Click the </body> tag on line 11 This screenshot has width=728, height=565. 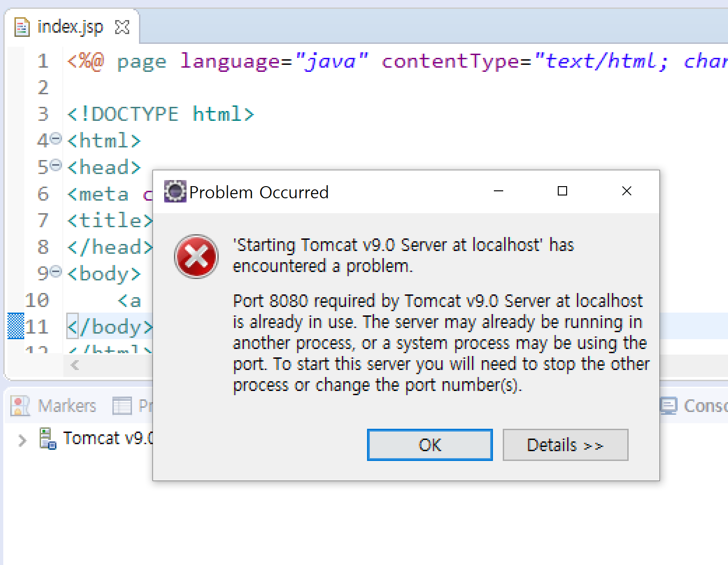pyautogui.click(x=110, y=327)
